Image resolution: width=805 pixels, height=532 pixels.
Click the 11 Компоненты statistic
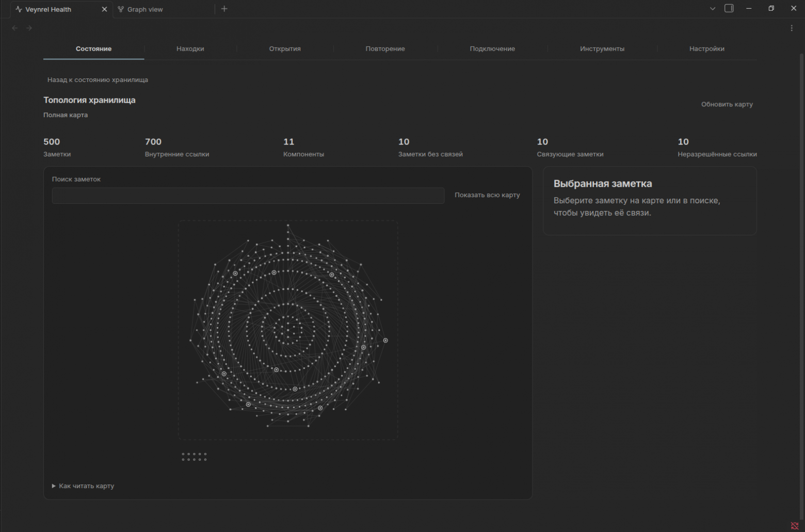coord(303,147)
